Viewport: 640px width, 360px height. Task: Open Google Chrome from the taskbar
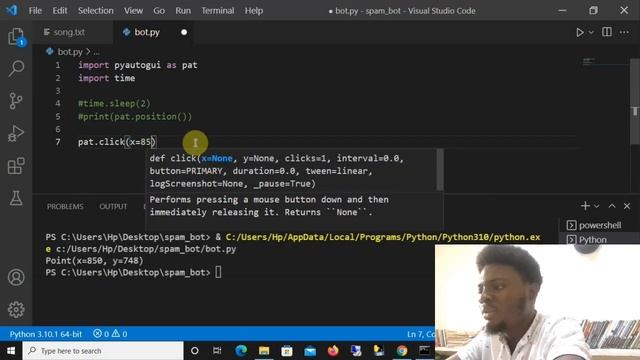402,351
